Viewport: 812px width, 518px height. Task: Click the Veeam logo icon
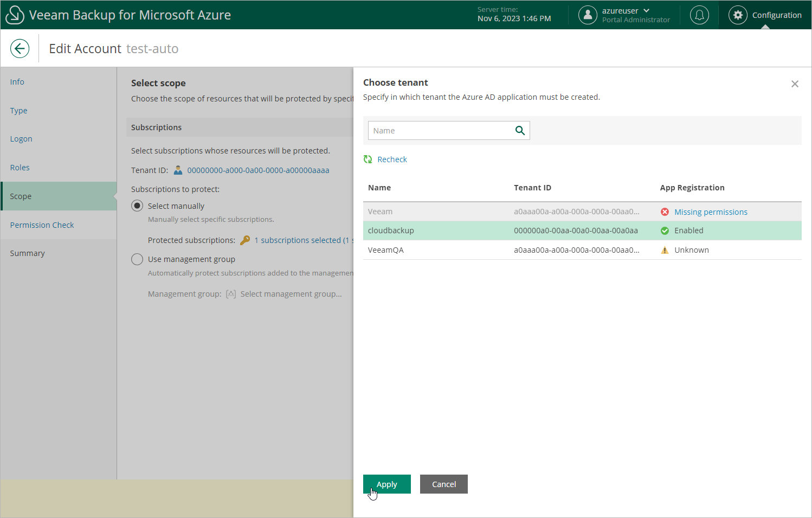coord(15,15)
